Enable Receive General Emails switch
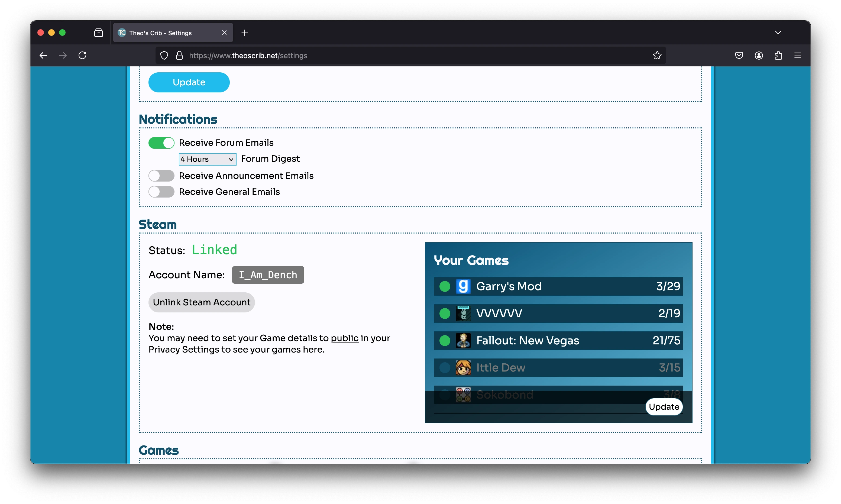This screenshot has height=504, width=841. (x=161, y=192)
